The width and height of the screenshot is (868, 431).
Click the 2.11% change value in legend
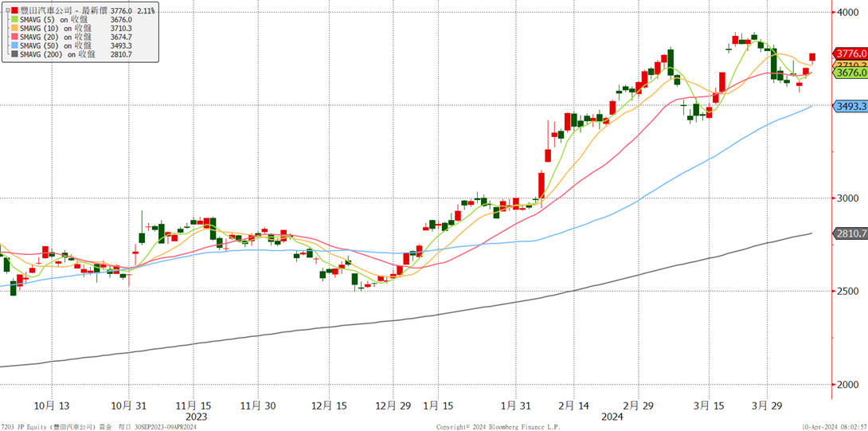coord(147,10)
